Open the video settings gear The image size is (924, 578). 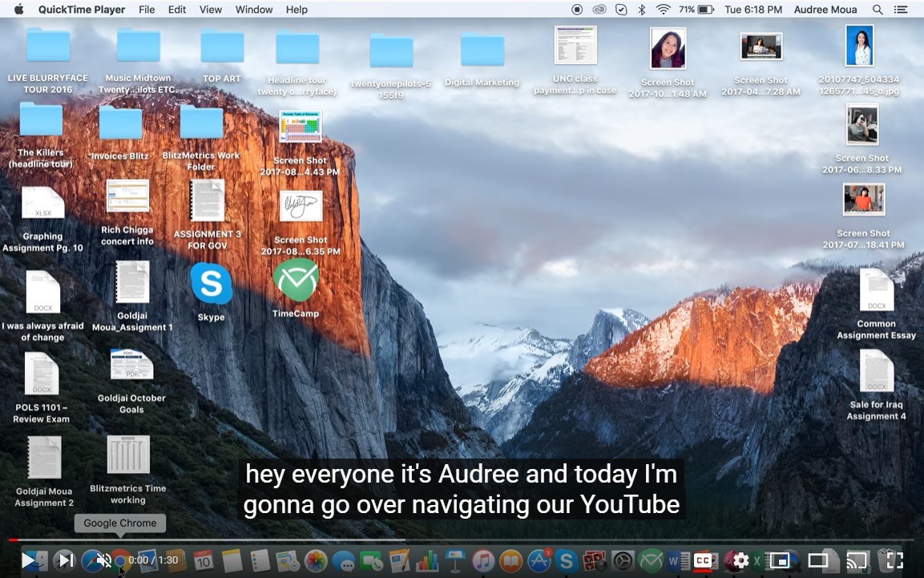tap(741, 560)
